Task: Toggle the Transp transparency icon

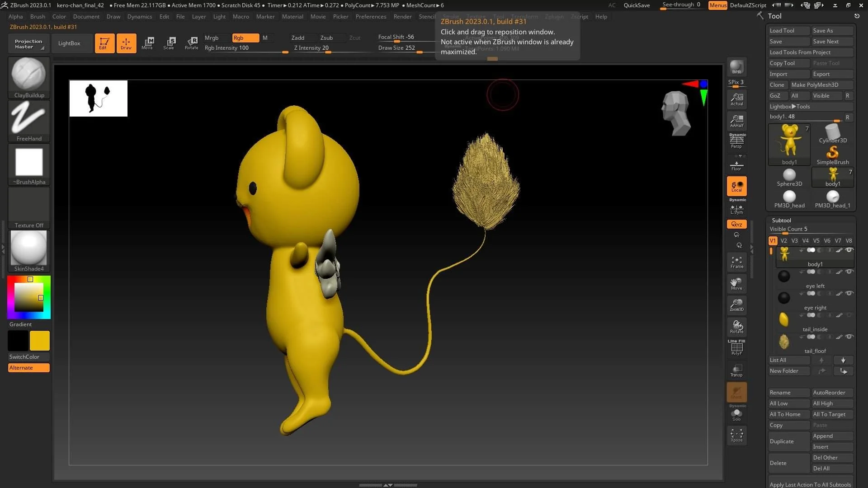Action: (x=736, y=371)
